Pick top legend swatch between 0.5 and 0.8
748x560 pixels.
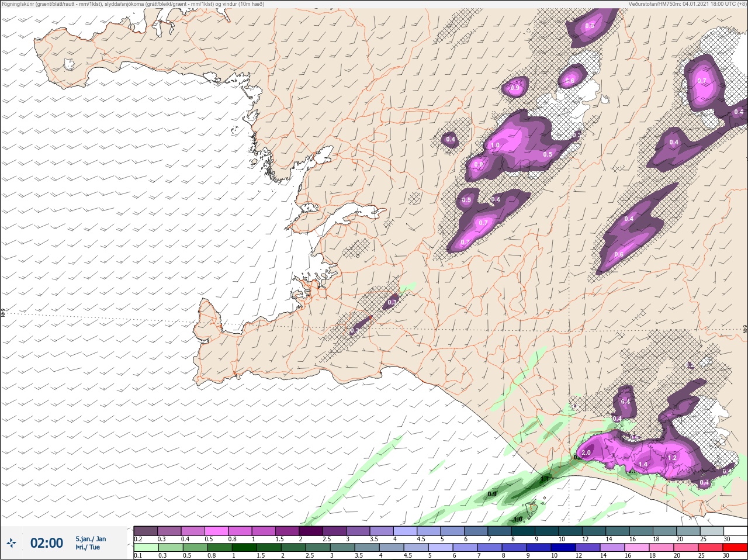[217, 530]
